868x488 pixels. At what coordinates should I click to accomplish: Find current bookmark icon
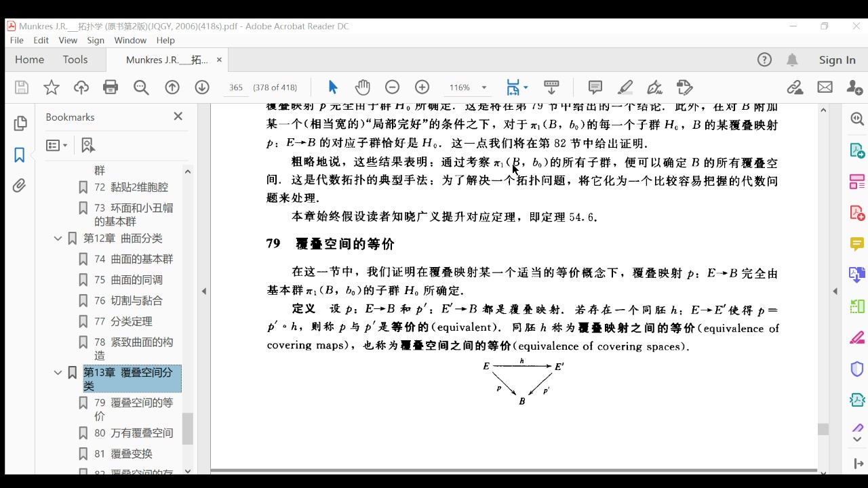click(87, 145)
